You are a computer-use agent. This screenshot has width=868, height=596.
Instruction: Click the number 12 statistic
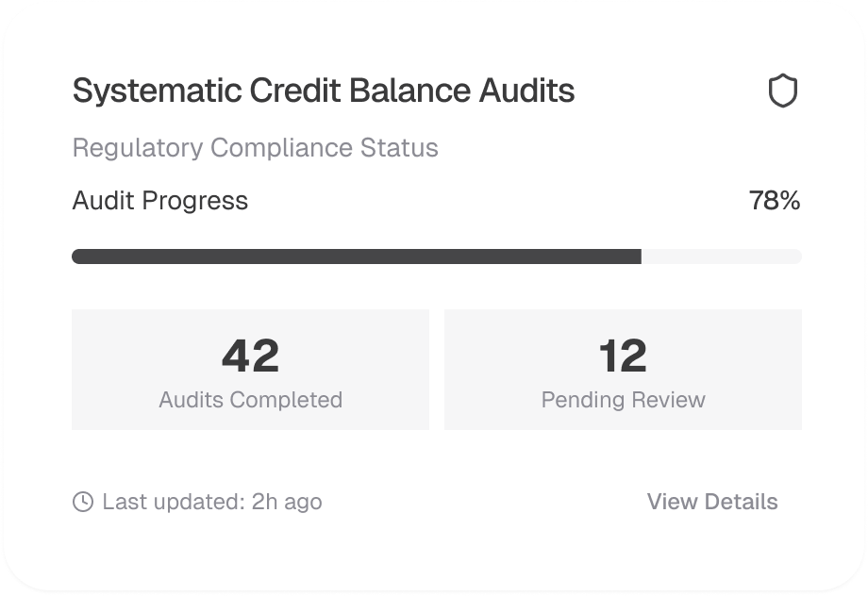(623, 356)
